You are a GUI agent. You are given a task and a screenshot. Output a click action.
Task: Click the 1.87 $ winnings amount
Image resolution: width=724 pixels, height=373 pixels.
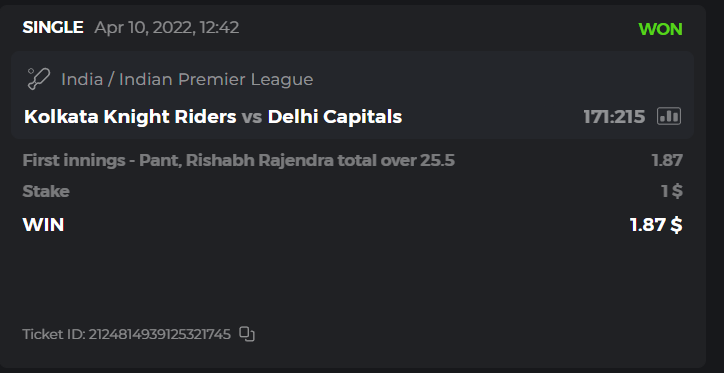[656, 225]
